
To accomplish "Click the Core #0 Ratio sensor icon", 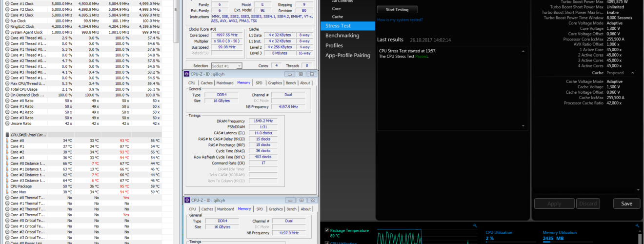I will coord(7,101).
